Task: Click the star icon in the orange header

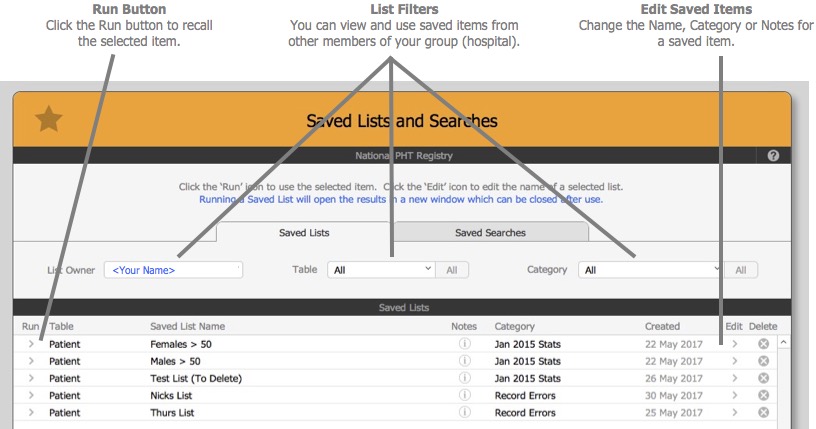Action: [49, 120]
